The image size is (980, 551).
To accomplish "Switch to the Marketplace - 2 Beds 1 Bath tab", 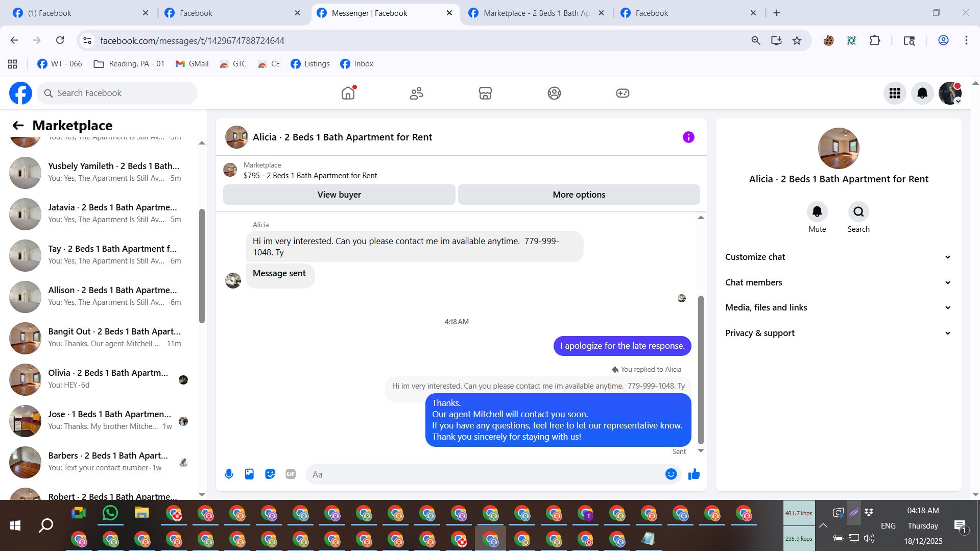I will click(x=537, y=13).
